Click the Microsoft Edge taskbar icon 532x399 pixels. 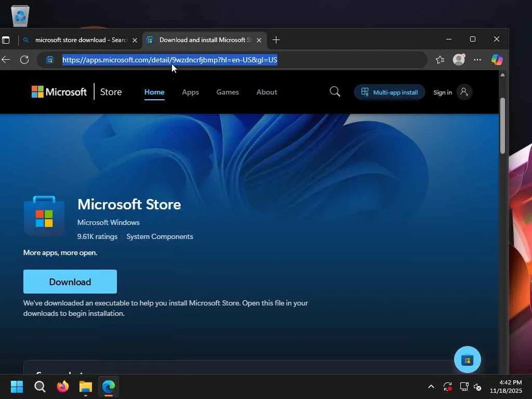coord(109,387)
